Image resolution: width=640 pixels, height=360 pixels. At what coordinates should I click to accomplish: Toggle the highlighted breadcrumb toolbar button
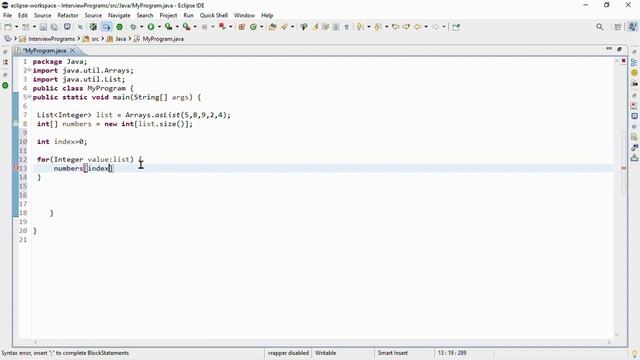[107, 27]
